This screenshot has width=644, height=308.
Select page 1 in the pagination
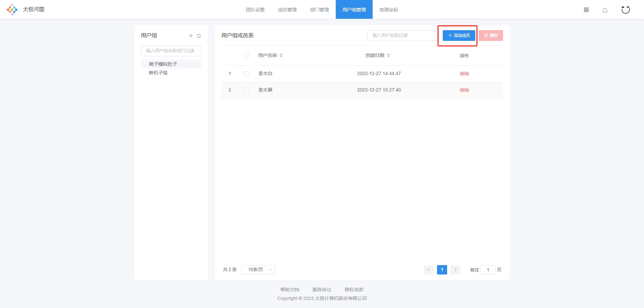pyautogui.click(x=442, y=270)
